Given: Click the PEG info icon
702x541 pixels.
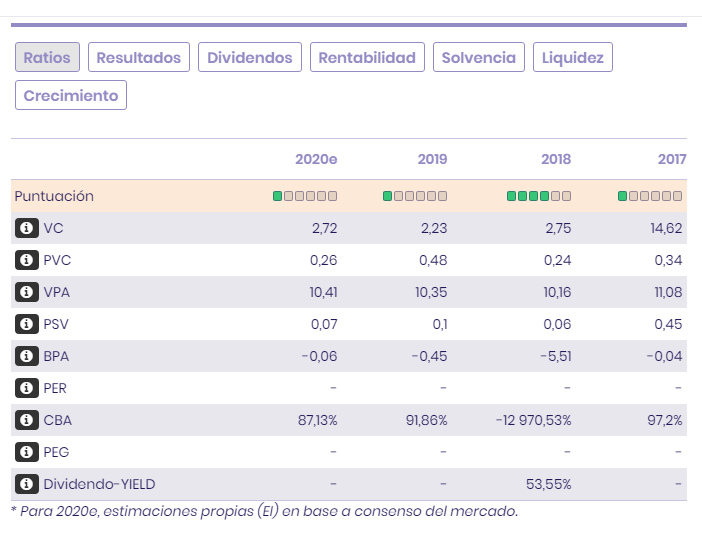Looking at the screenshot, I should 26,452.
